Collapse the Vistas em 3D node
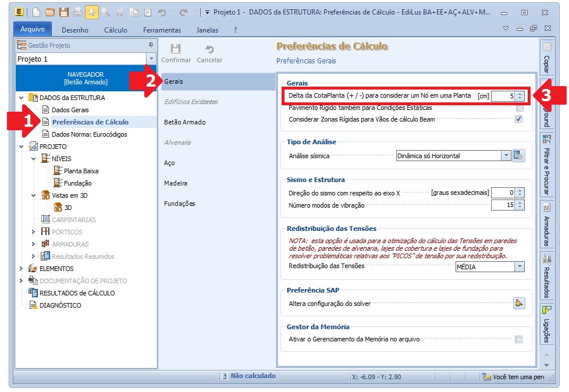The image size is (569, 392). pos(33,195)
